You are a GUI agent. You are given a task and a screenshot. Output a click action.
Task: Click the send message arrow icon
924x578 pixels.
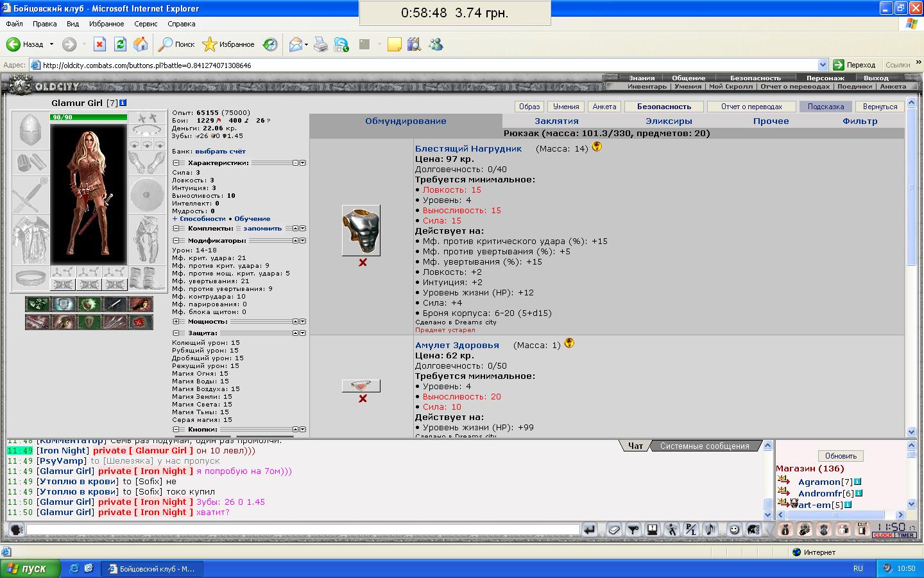coord(589,530)
